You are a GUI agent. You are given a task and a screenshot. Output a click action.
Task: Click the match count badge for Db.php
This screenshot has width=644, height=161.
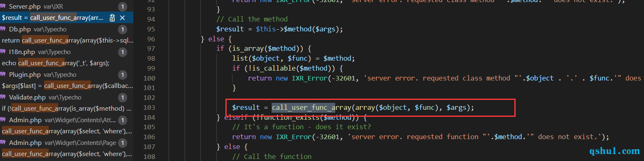122,29
